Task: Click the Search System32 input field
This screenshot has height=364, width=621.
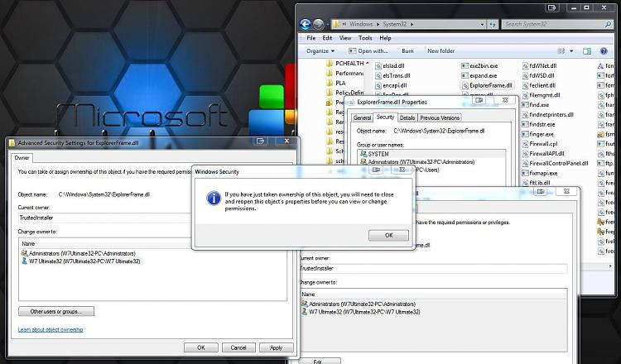Action: [x=554, y=24]
